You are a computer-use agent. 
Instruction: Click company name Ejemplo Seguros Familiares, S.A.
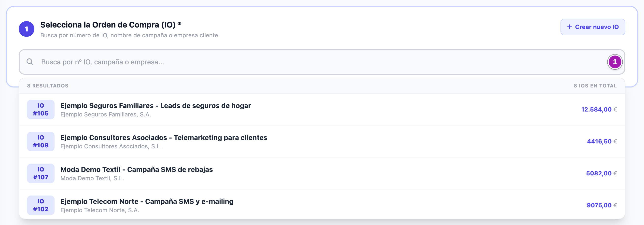[106, 114]
